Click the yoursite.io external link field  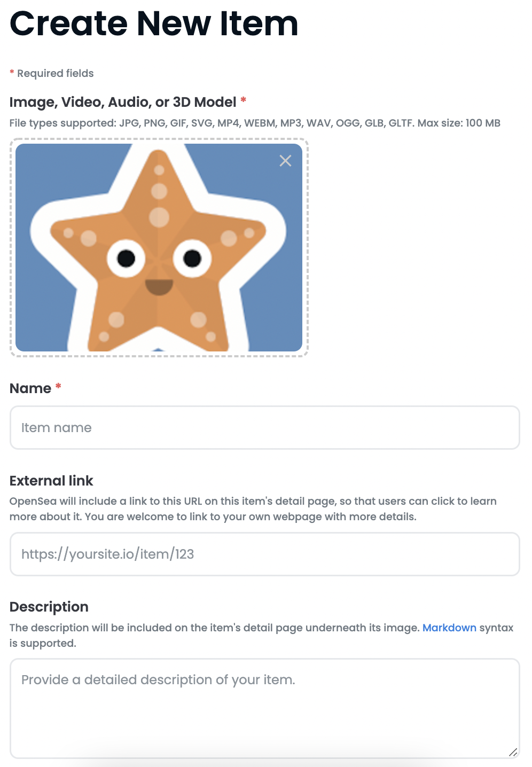(x=265, y=554)
